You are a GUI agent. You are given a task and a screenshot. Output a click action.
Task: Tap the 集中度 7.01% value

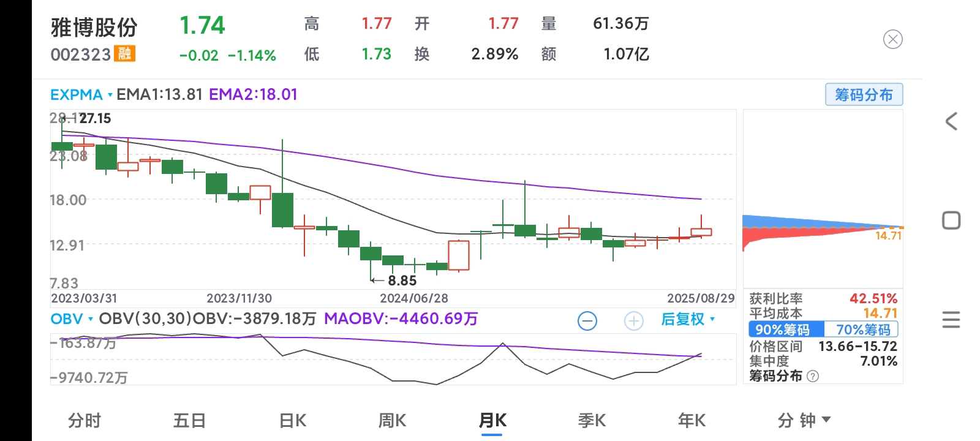click(x=879, y=361)
